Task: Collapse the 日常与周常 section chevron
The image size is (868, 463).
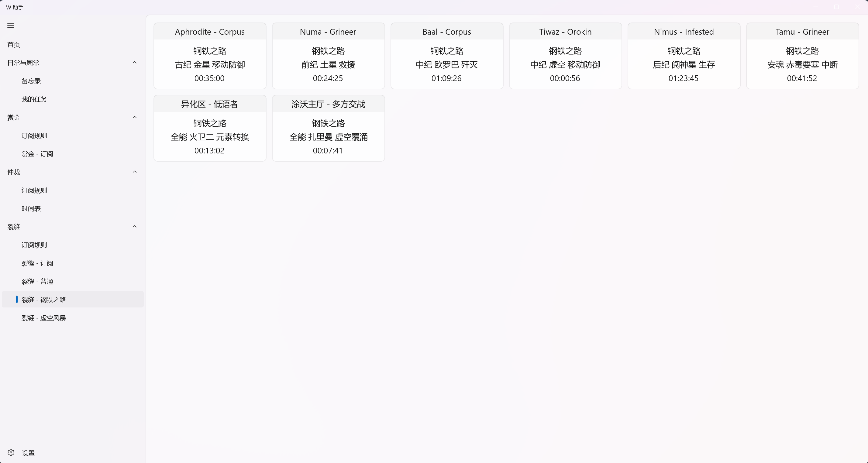Action: [x=134, y=63]
